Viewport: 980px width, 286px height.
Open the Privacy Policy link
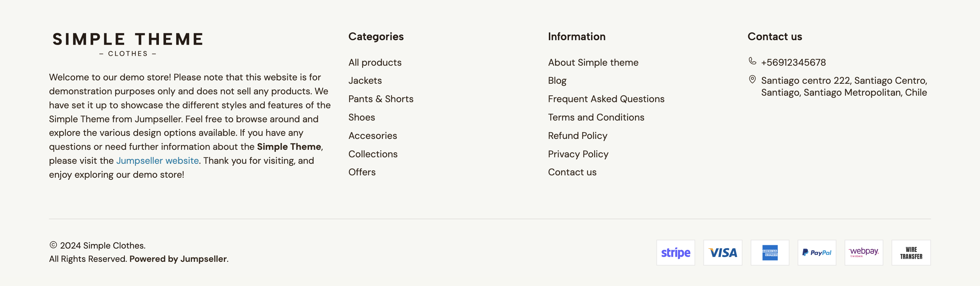(x=578, y=154)
